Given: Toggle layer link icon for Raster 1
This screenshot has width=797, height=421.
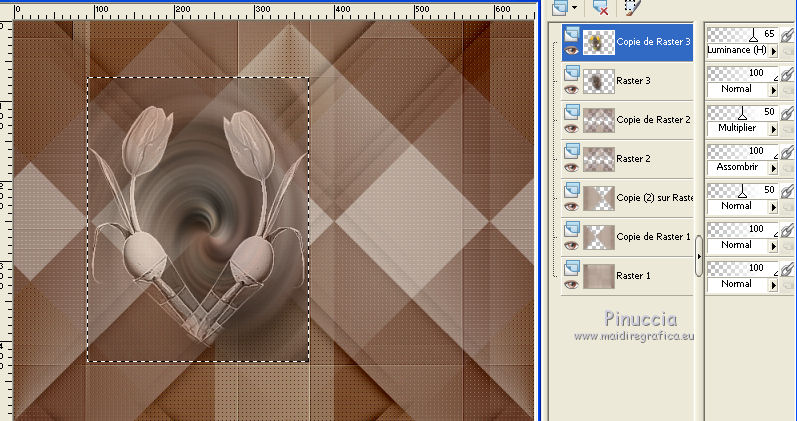Looking at the screenshot, I should pyautogui.click(x=787, y=269).
